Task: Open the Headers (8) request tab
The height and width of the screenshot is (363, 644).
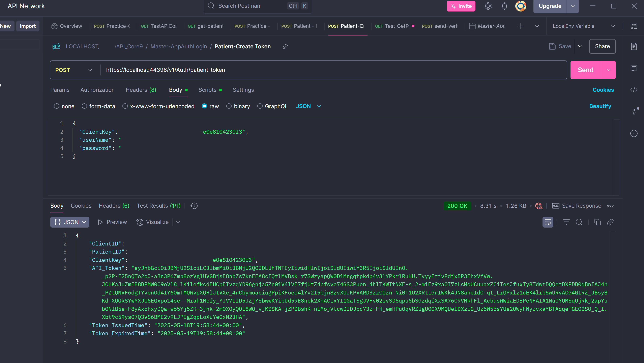Action: 141,90
